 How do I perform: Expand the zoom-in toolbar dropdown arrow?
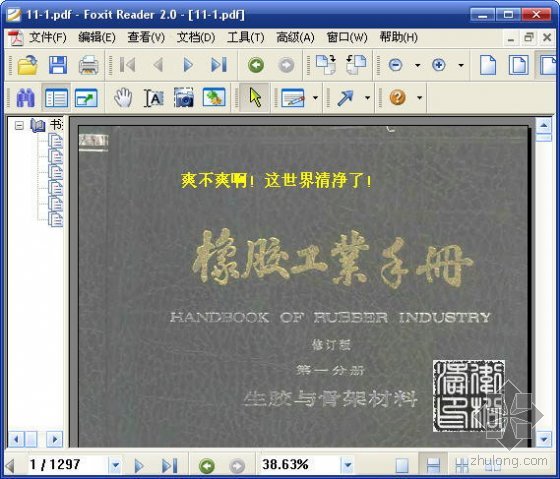(x=461, y=65)
